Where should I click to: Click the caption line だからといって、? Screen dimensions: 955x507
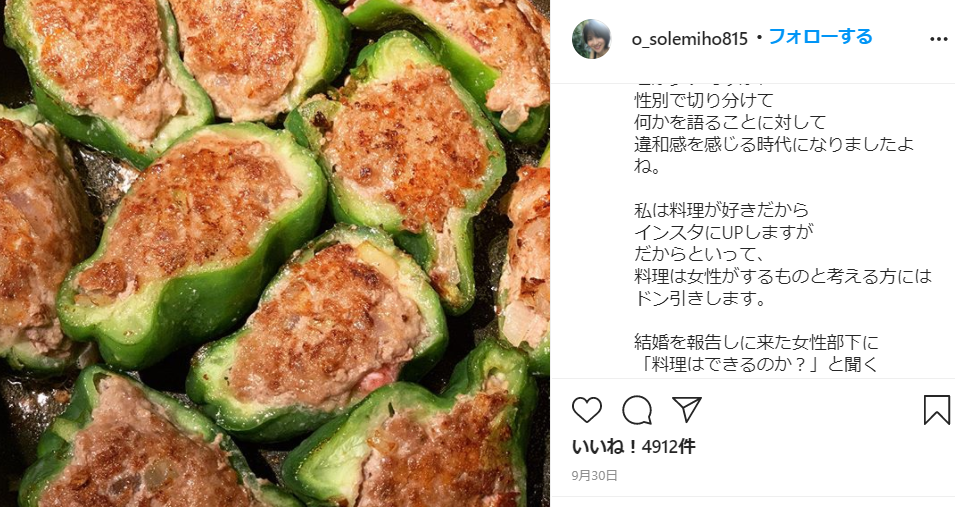699,254
